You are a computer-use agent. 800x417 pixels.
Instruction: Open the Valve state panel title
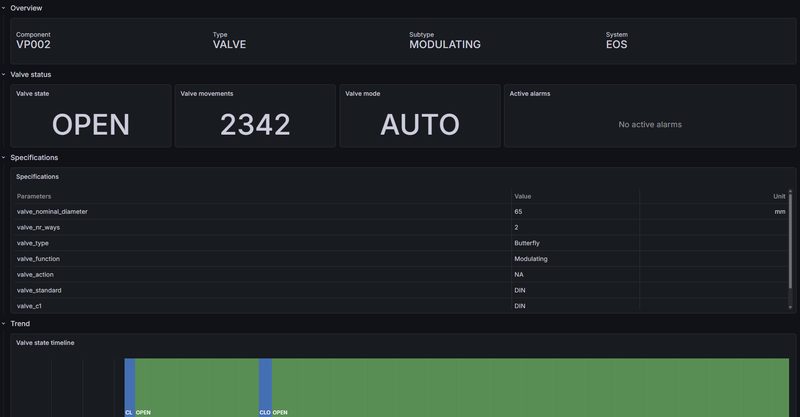33,93
